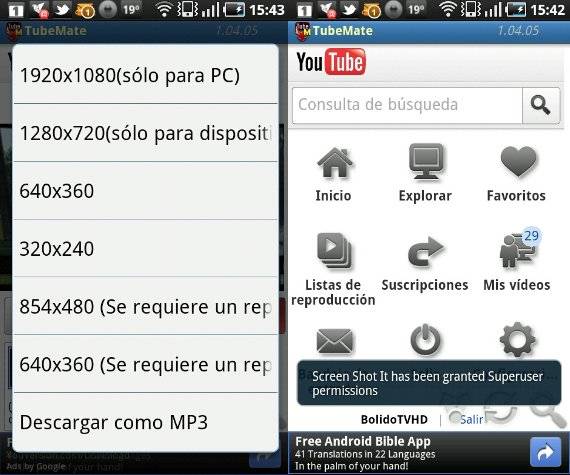Tap the battery icon in right status bar
570x475 pixels.
[x=515, y=10]
